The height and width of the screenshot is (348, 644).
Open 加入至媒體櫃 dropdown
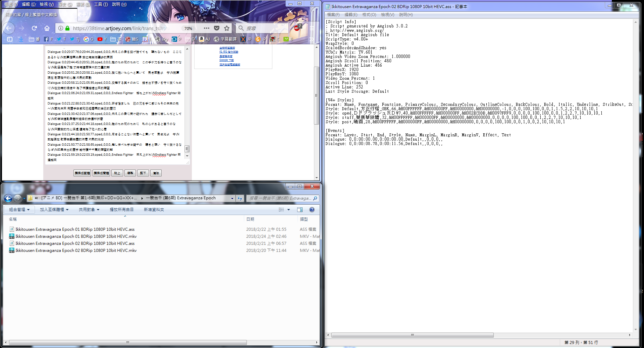[54, 210]
